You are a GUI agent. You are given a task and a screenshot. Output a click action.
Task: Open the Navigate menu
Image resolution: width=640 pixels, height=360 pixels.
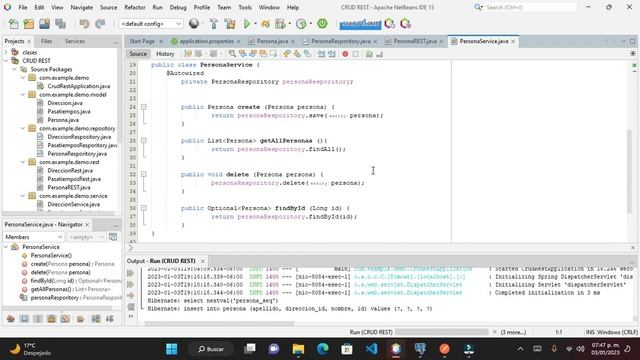[82, 7]
